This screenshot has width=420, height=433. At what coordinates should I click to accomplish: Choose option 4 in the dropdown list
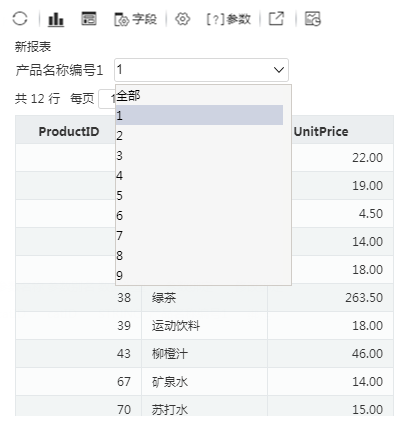click(x=199, y=176)
